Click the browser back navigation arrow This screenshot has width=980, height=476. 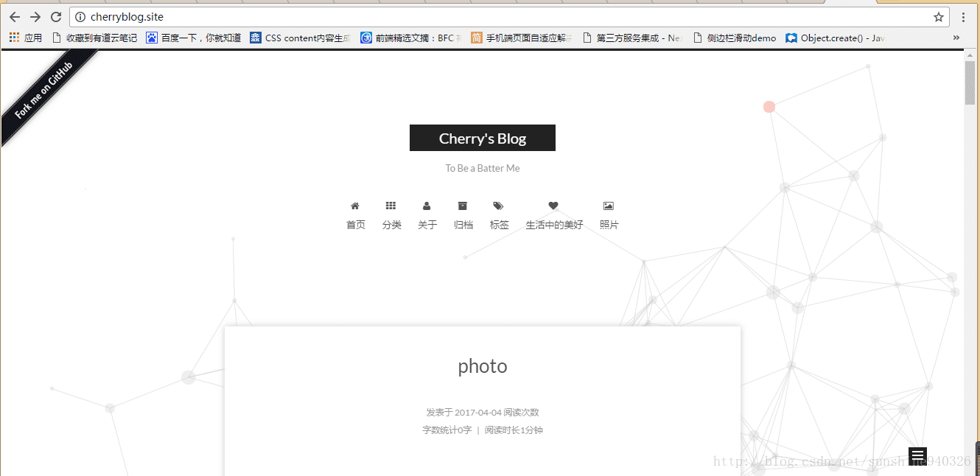point(14,16)
